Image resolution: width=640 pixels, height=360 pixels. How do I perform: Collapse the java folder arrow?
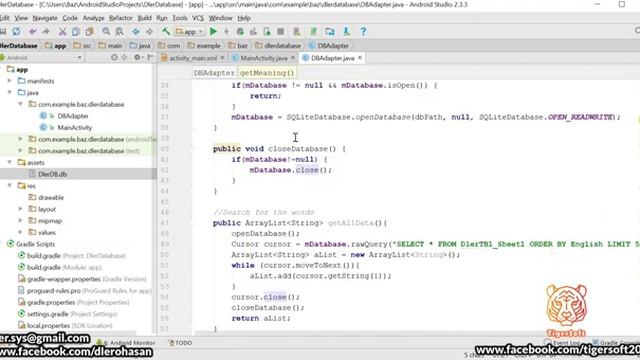(10, 93)
